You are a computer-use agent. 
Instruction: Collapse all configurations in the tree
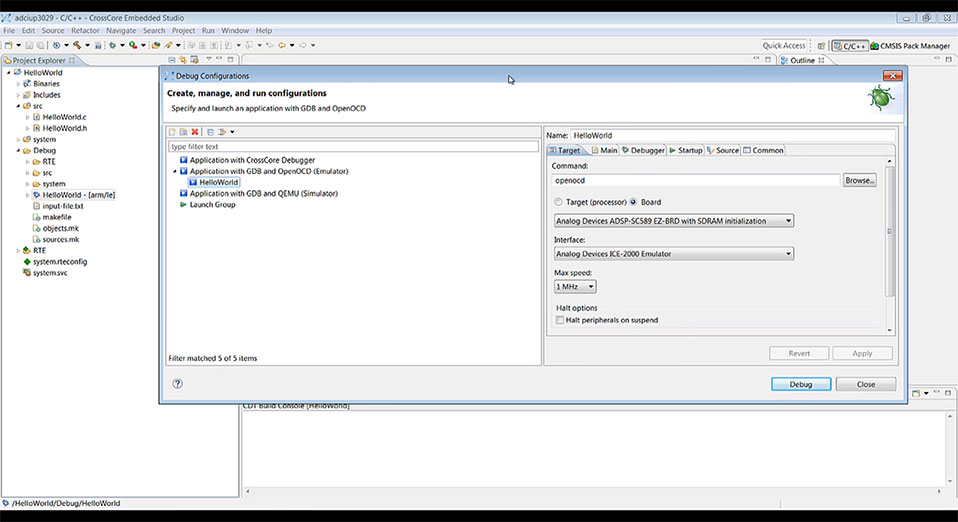(210, 132)
